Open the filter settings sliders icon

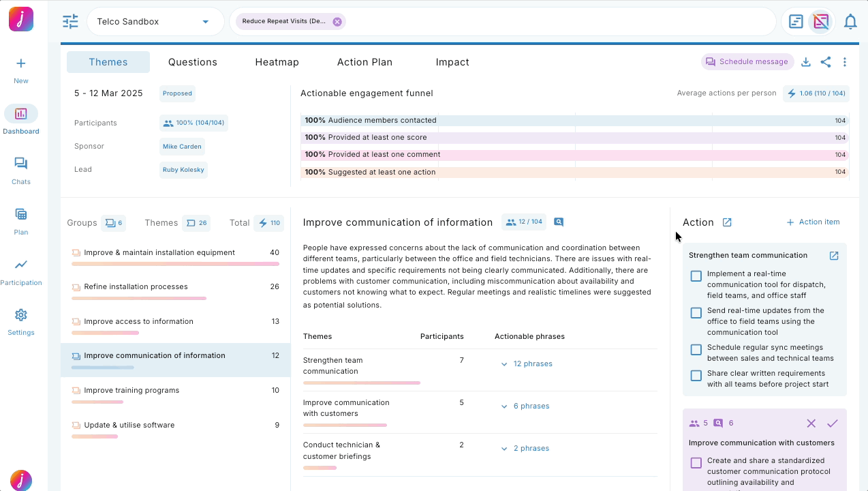click(70, 22)
